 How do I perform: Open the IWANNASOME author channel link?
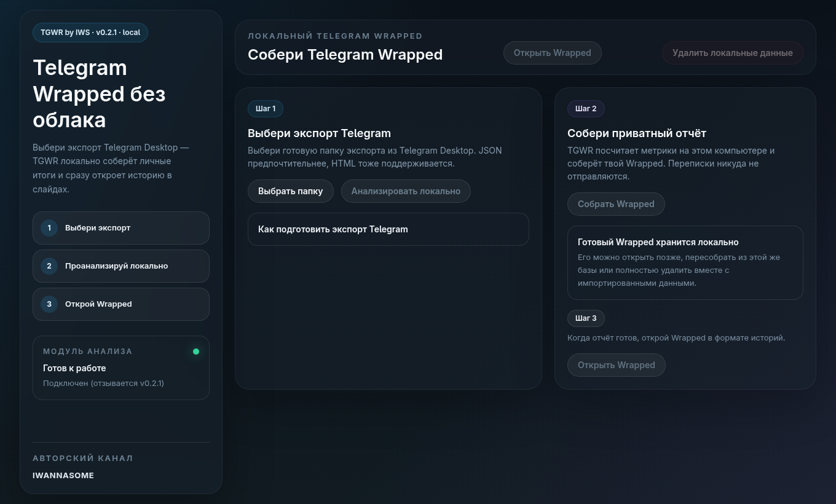(x=63, y=475)
